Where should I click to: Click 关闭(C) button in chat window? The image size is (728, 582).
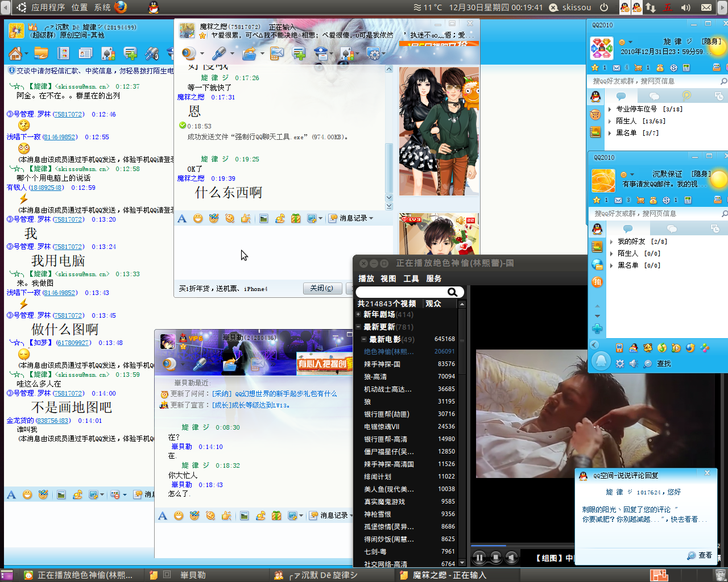point(322,289)
